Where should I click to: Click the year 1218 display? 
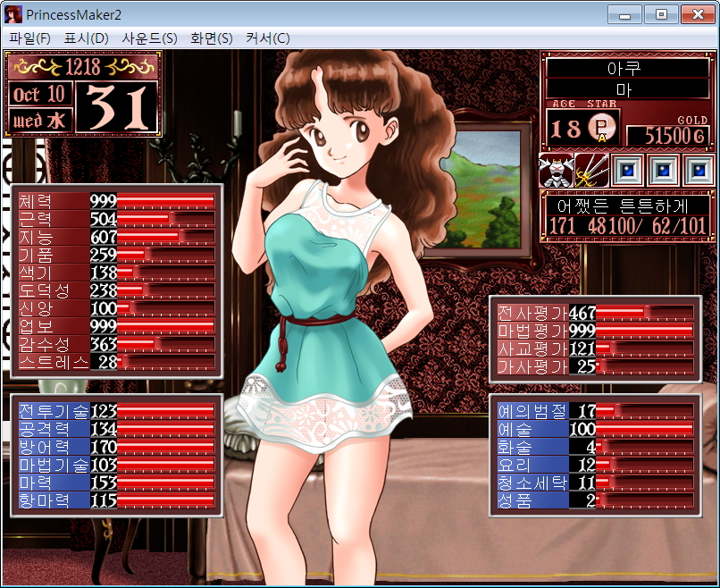click(83, 67)
